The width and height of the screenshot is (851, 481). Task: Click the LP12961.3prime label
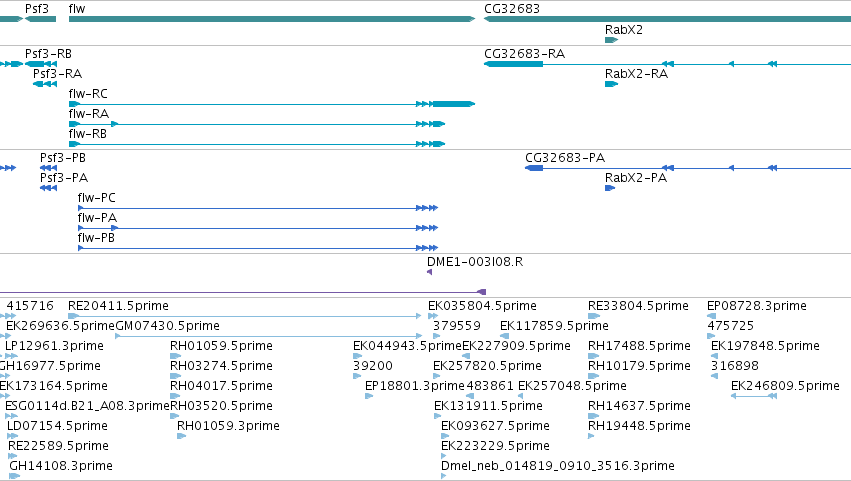point(54,346)
